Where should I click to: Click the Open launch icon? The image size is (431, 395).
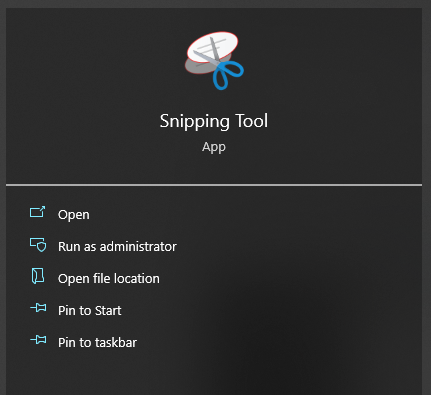(37, 212)
